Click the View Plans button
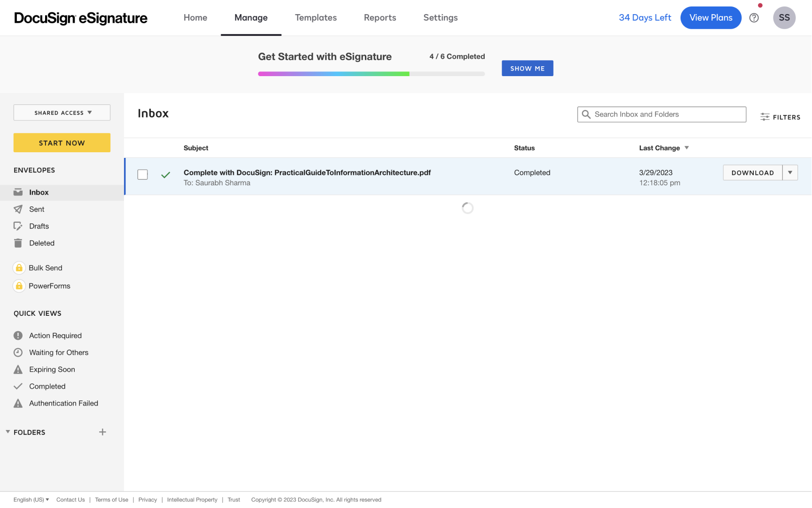The image size is (812, 508). 711,18
